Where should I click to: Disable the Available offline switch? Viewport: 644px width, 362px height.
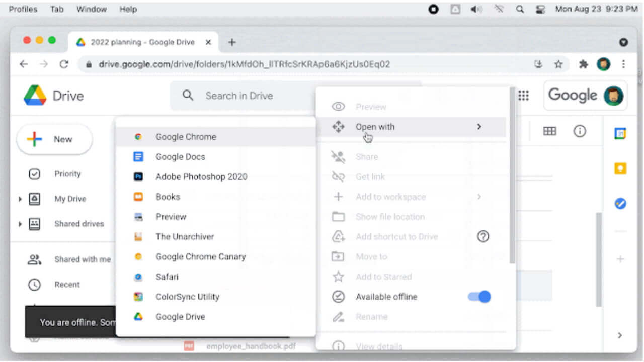478,297
